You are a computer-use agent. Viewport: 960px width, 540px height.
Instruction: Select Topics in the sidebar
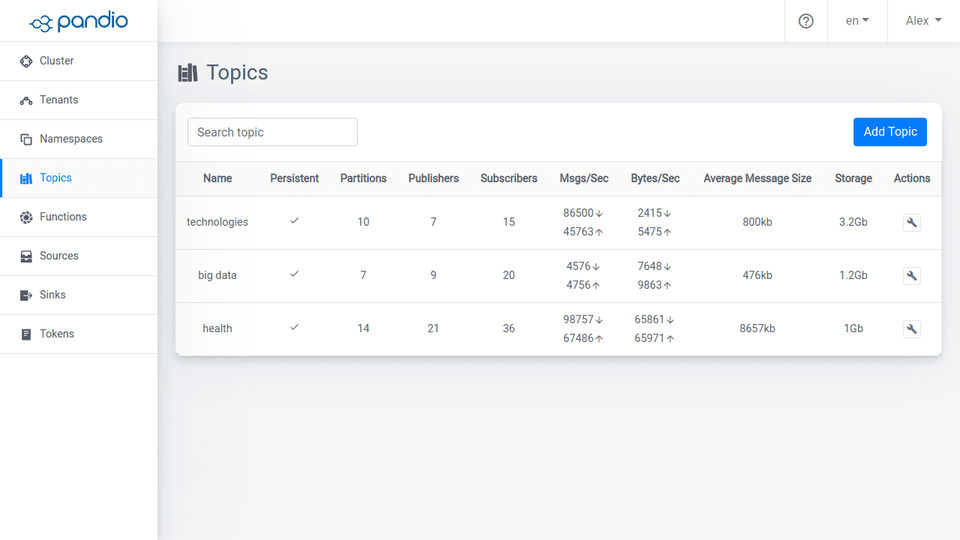coord(78,178)
